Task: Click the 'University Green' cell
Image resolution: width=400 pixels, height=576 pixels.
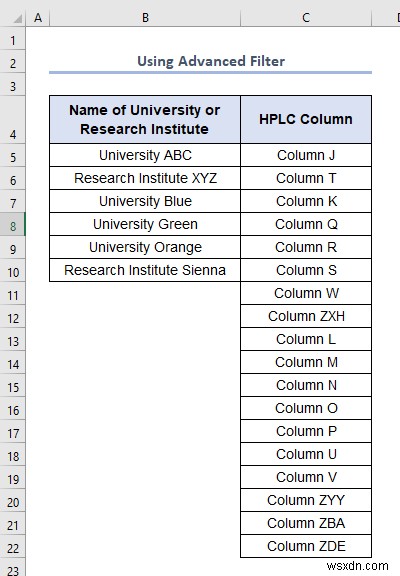Action: point(145,224)
